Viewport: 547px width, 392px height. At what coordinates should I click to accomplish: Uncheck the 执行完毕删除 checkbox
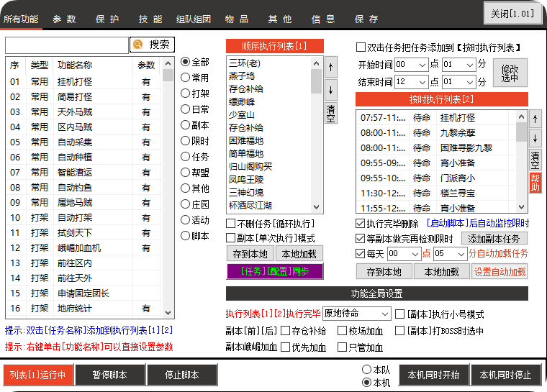(x=361, y=224)
